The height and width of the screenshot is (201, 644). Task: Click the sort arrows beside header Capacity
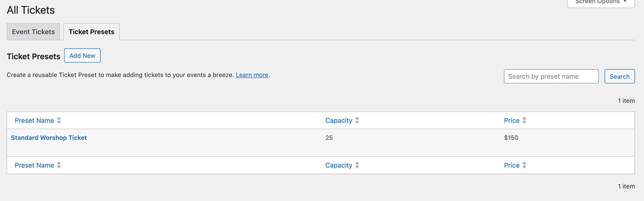click(357, 121)
